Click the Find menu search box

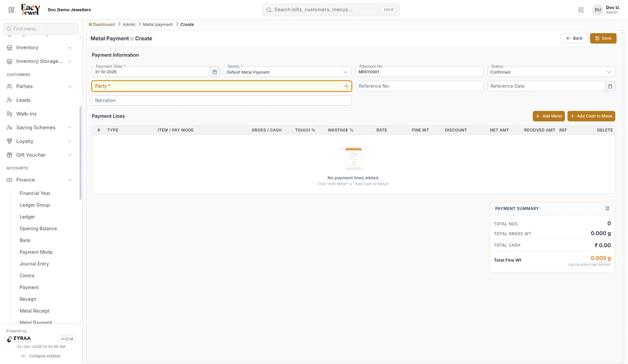point(41,29)
